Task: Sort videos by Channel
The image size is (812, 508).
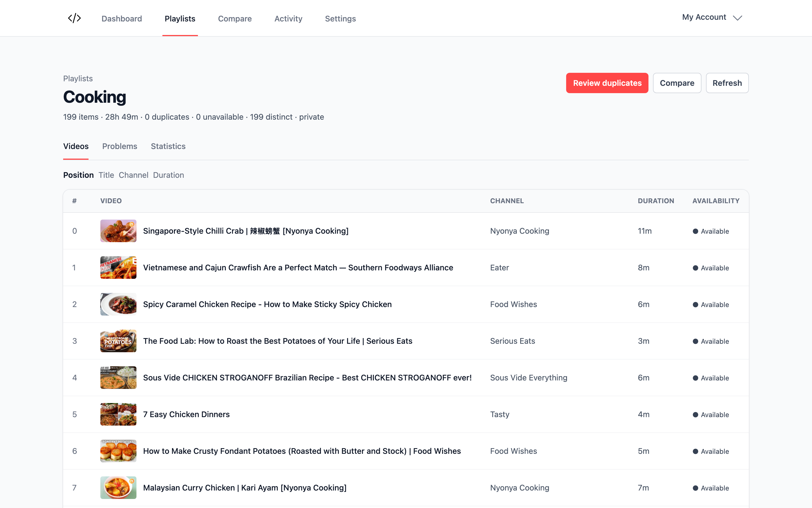Action: [134, 175]
